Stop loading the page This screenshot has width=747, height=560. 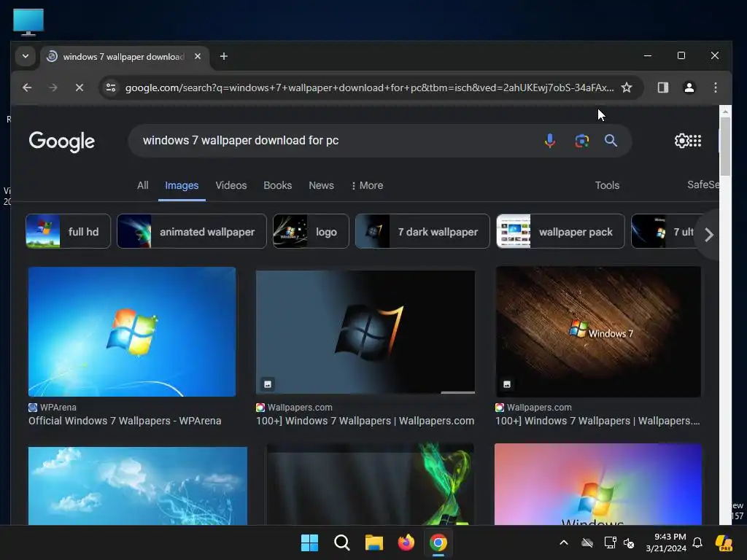(80, 87)
